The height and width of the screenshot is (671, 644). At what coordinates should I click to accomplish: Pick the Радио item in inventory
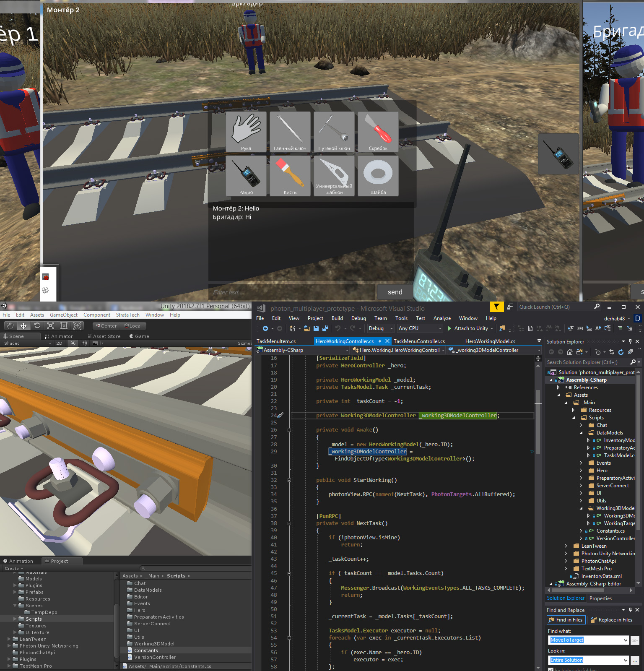[246, 176]
